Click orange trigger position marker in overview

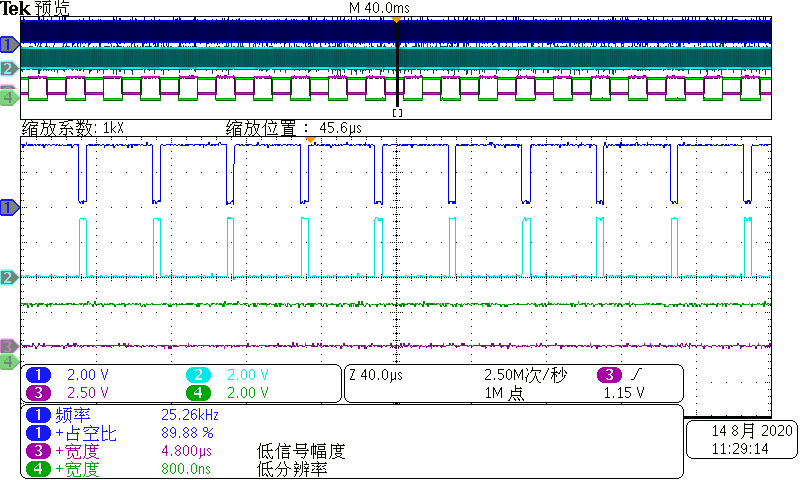(396, 20)
